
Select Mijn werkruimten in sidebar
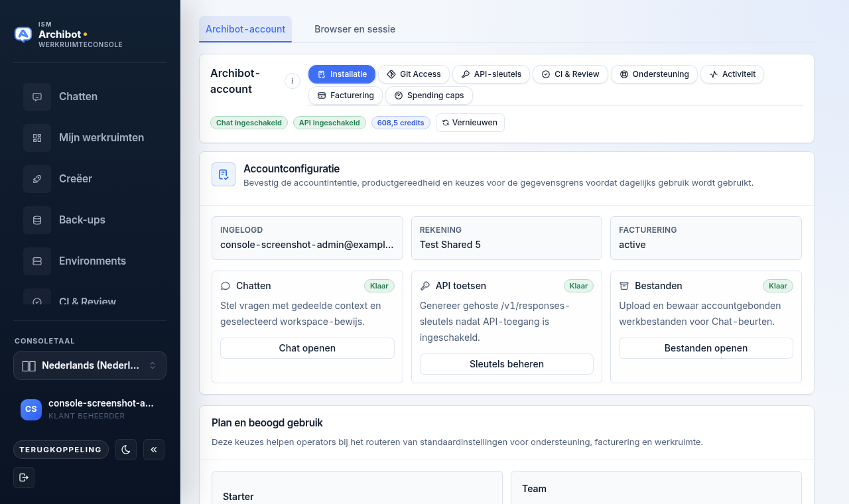coord(90,138)
